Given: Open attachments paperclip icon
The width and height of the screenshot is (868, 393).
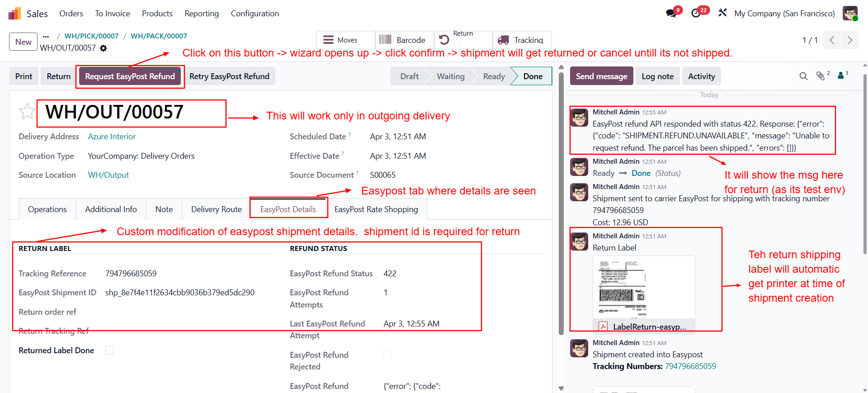Looking at the screenshot, I should click(821, 76).
